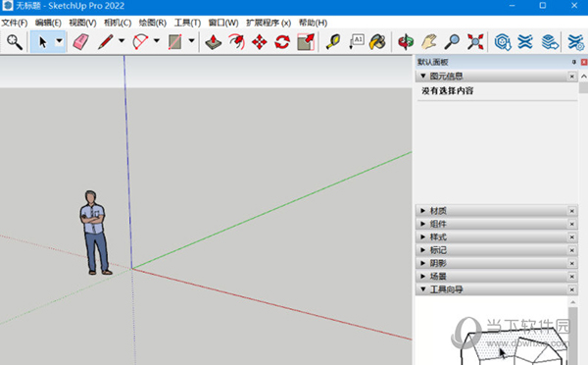Choose the Pan hand tool
This screenshot has height=365, width=588.
pos(429,41)
